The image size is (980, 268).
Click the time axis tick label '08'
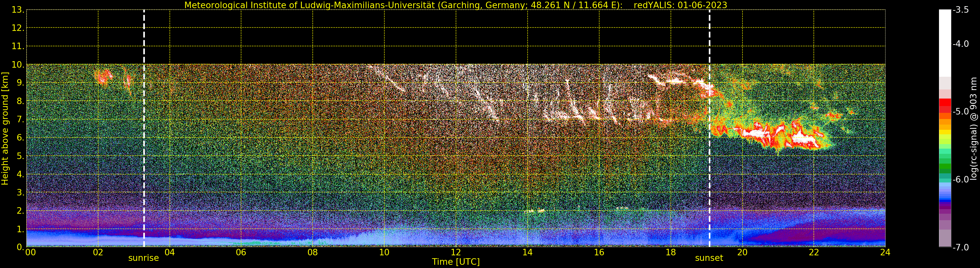pyautogui.click(x=313, y=252)
